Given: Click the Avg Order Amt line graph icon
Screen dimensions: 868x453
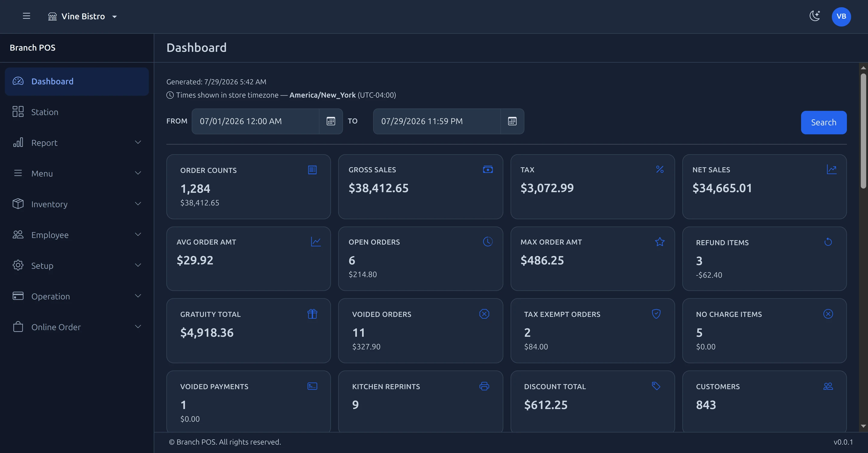Looking at the screenshot, I should pos(316,242).
